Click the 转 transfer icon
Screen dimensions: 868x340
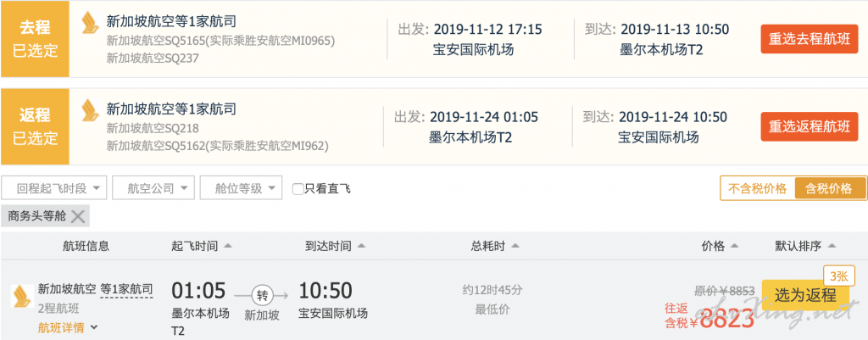point(262,294)
